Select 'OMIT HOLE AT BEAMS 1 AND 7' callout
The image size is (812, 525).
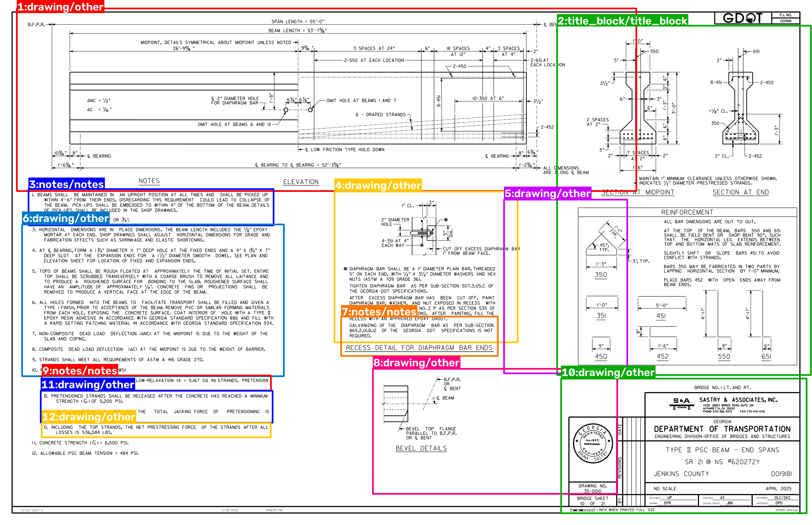pos(361,100)
